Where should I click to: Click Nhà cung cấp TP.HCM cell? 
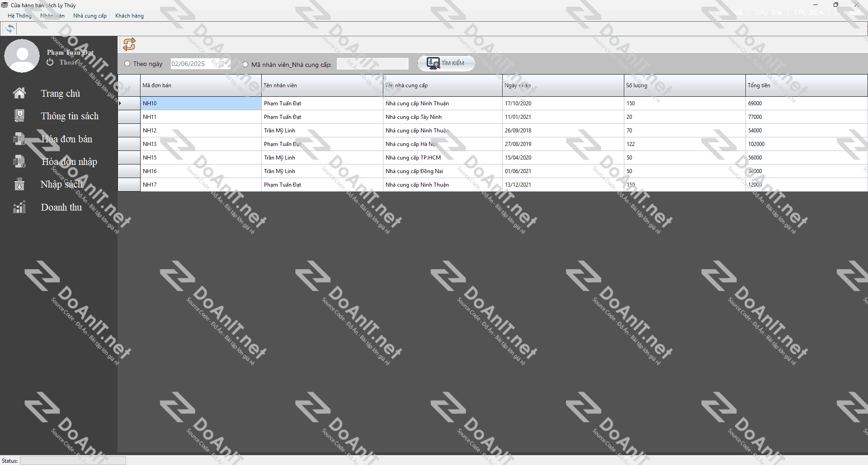point(443,158)
